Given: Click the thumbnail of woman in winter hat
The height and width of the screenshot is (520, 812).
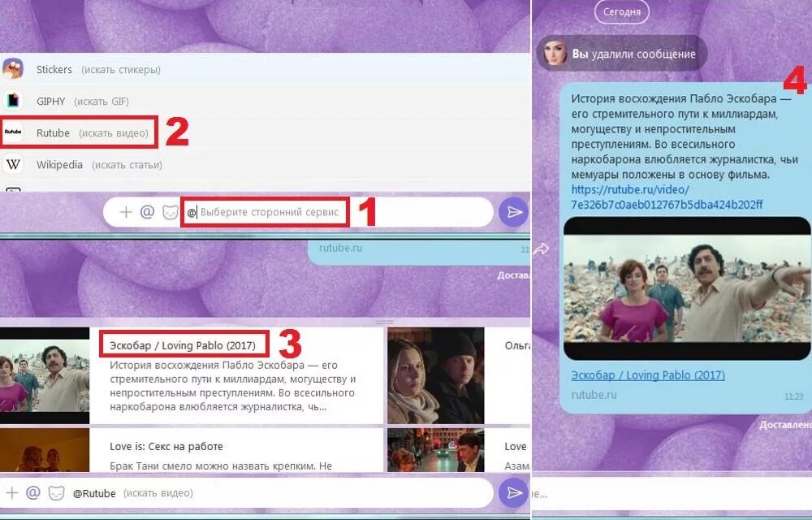Looking at the screenshot, I should (435, 375).
